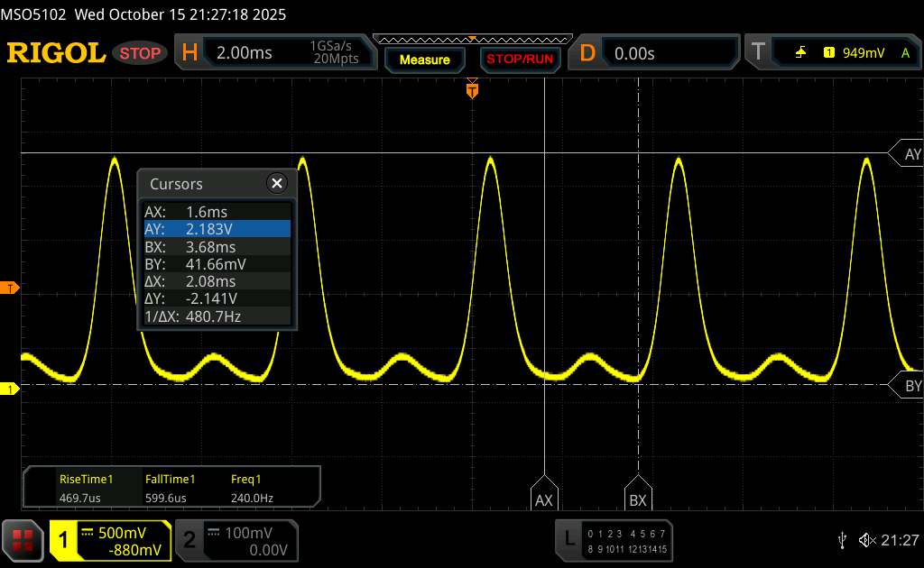Screen dimensions: 924x568
Task: Close the Cursors dialog
Action: [277, 183]
